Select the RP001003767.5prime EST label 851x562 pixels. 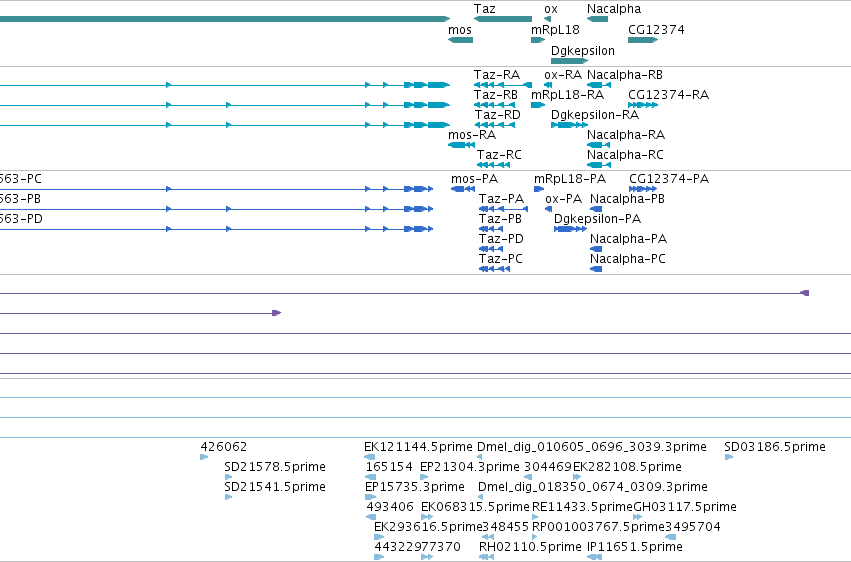point(598,527)
